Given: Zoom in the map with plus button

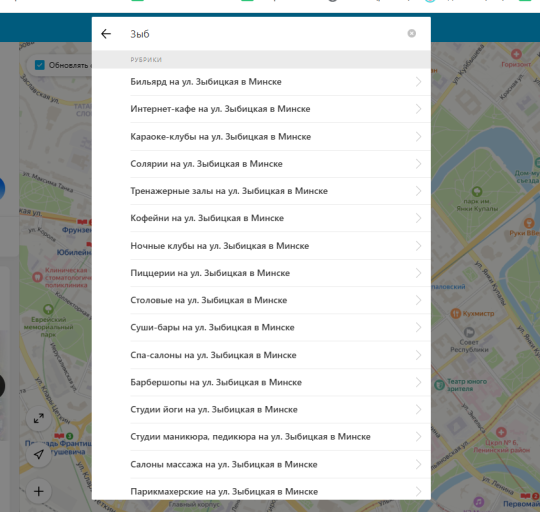Looking at the screenshot, I should coord(39,491).
